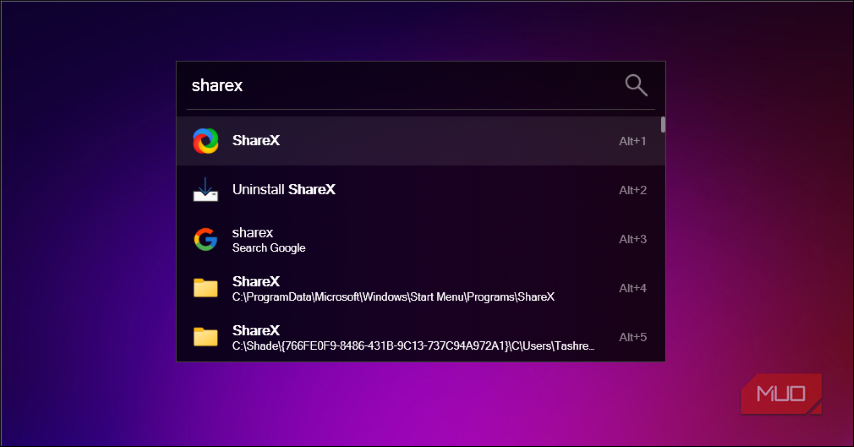
Task: Click the magnifying glass search icon
Action: click(636, 85)
